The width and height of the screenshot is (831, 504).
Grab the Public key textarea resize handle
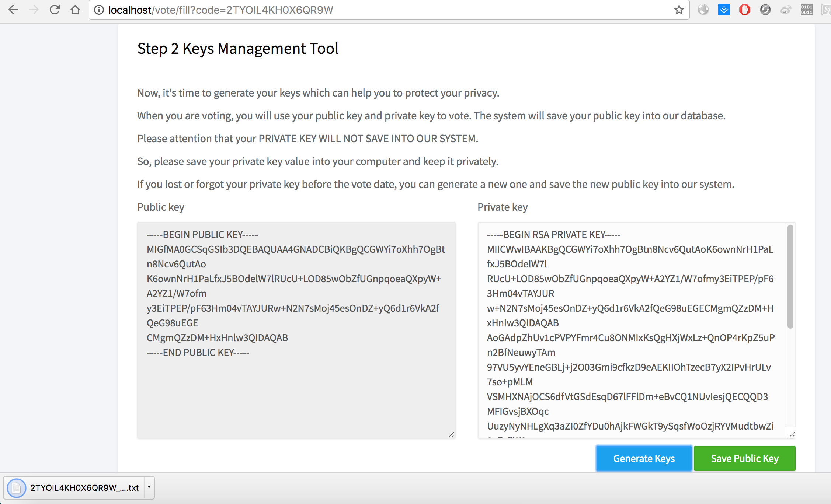(452, 435)
